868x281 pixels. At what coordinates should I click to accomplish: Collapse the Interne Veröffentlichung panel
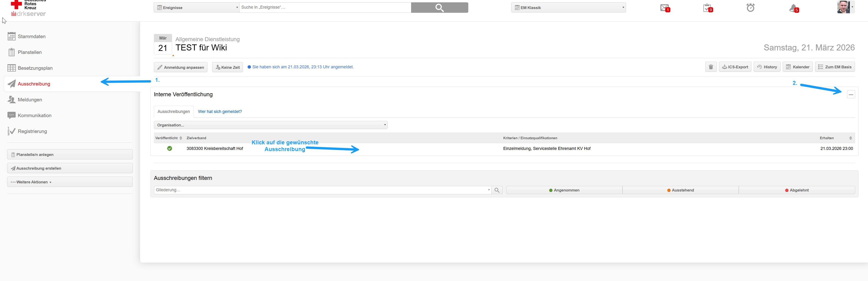click(x=851, y=95)
